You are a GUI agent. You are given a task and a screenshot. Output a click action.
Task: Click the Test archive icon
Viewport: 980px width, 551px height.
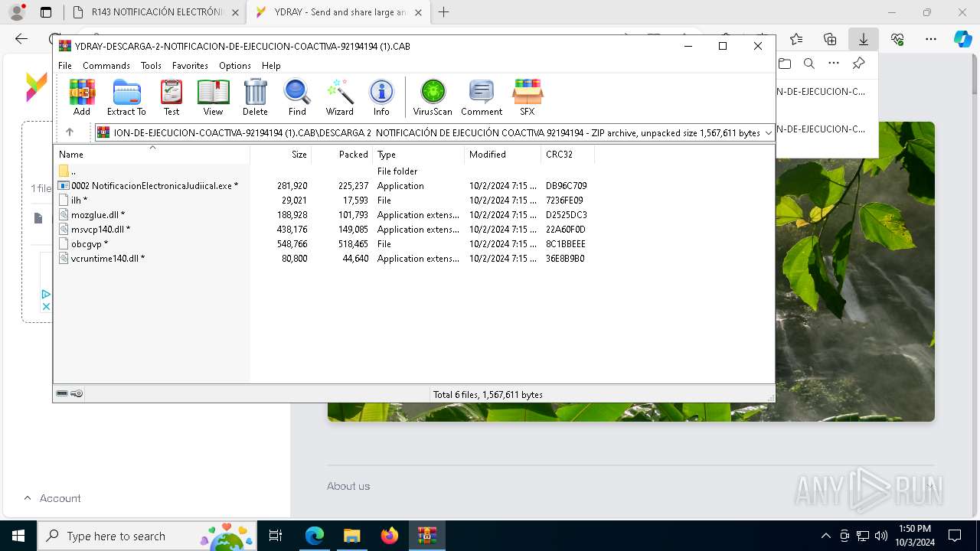tap(171, 97)
